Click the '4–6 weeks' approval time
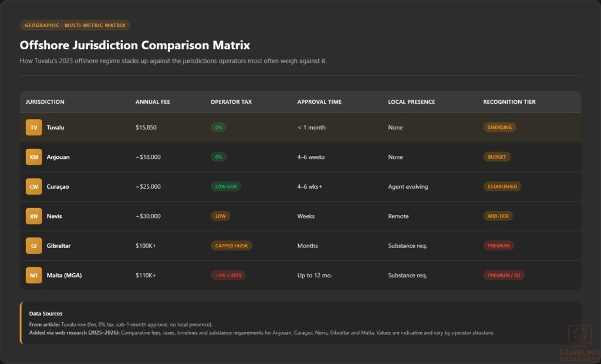 pyautogui.click(x=311, y=157)
